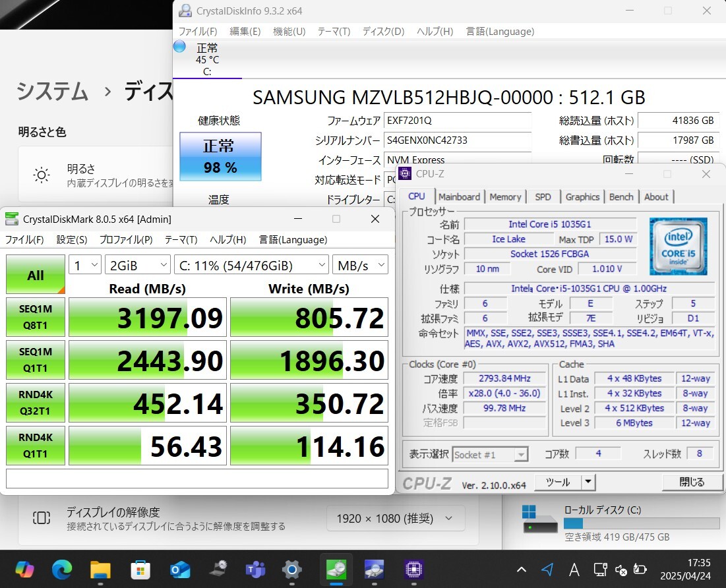Screen dimensions: 726x588
Task: Click battery tray icon
Action: (640, 570)
